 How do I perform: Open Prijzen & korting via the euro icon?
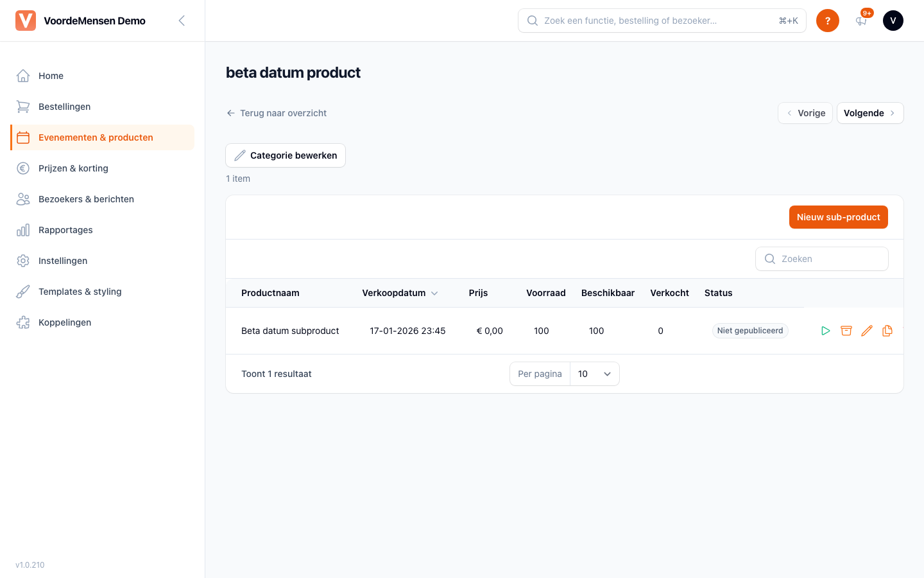(23, 168)
